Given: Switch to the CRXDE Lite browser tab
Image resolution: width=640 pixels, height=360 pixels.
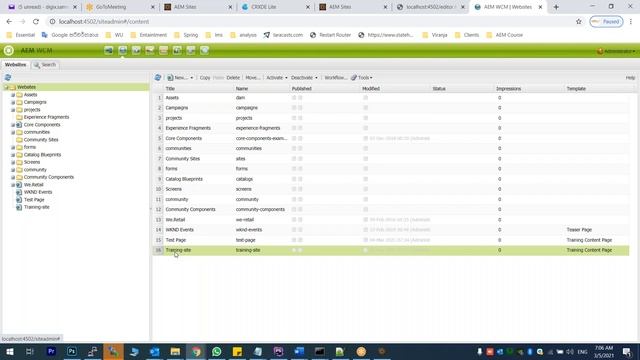Looking at the screenshot, I should (x=276, y=7).
